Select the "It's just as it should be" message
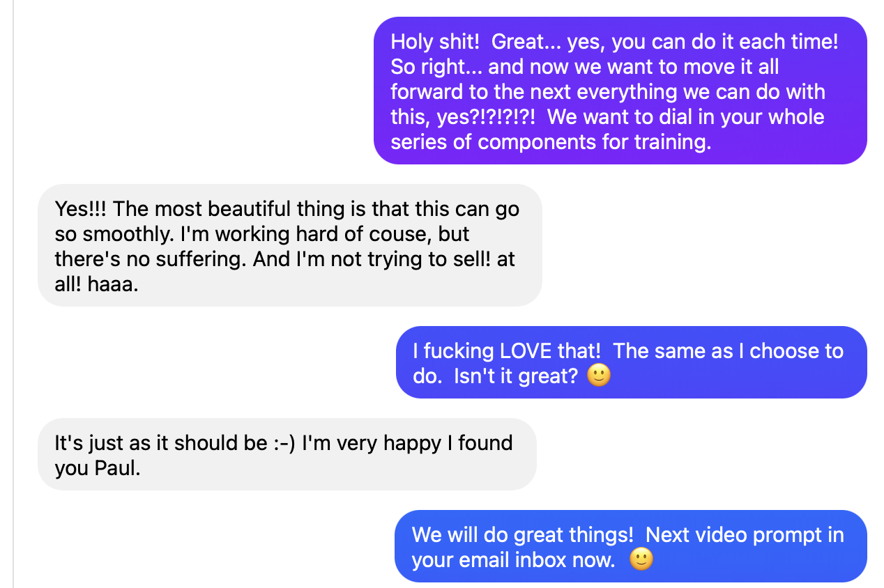The height and width of the screenshot is (588, 884). 287,454
